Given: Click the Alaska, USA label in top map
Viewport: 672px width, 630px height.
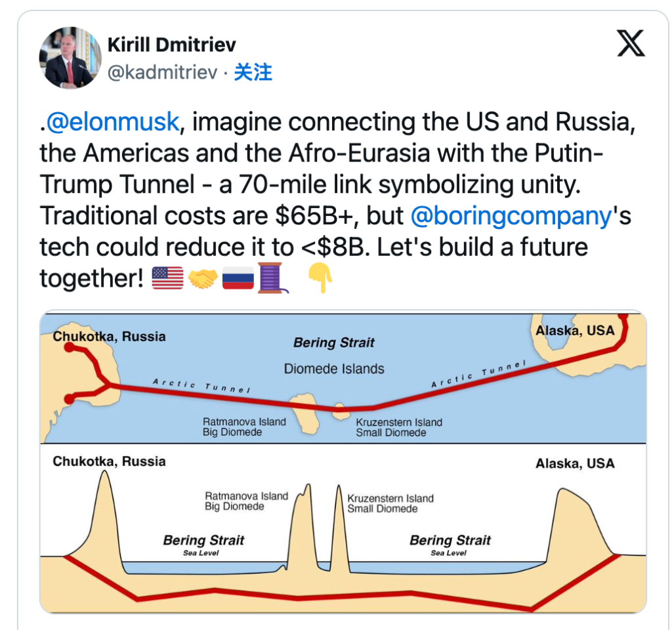Looking at the screenshot, I should tap(575, 330).
